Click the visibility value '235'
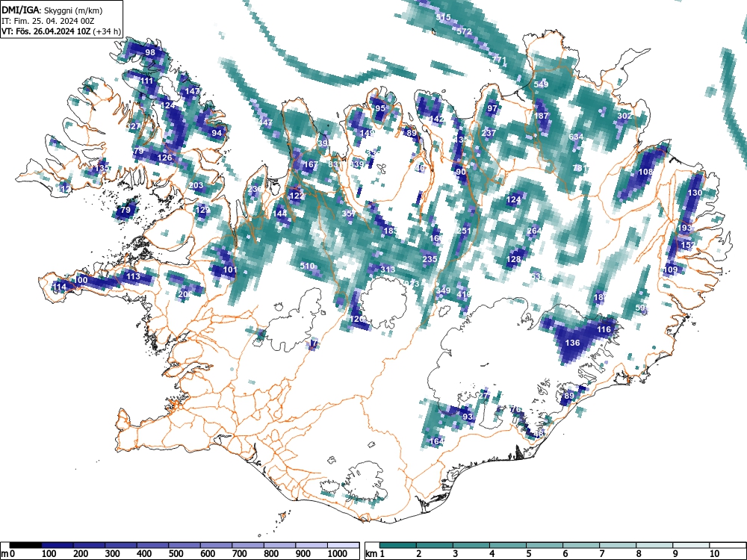The width and height of the screenshot is (747, 560). (430, 259)
